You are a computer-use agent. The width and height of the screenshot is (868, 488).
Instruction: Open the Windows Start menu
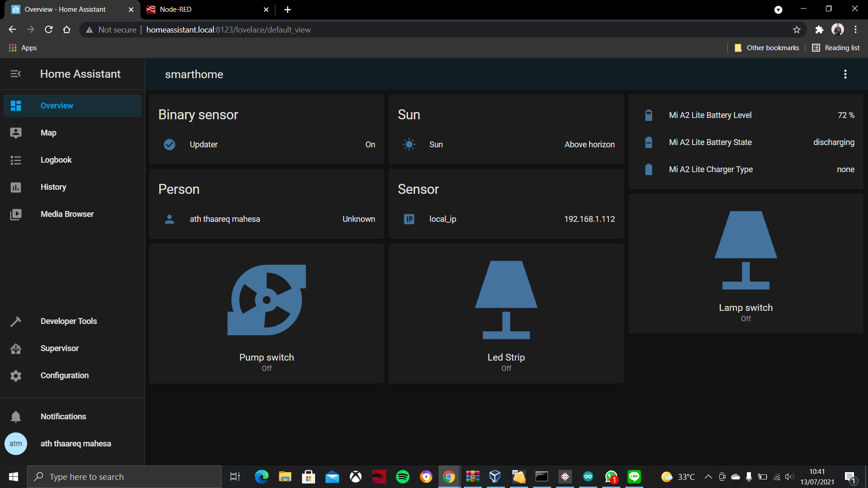(14, 477)
